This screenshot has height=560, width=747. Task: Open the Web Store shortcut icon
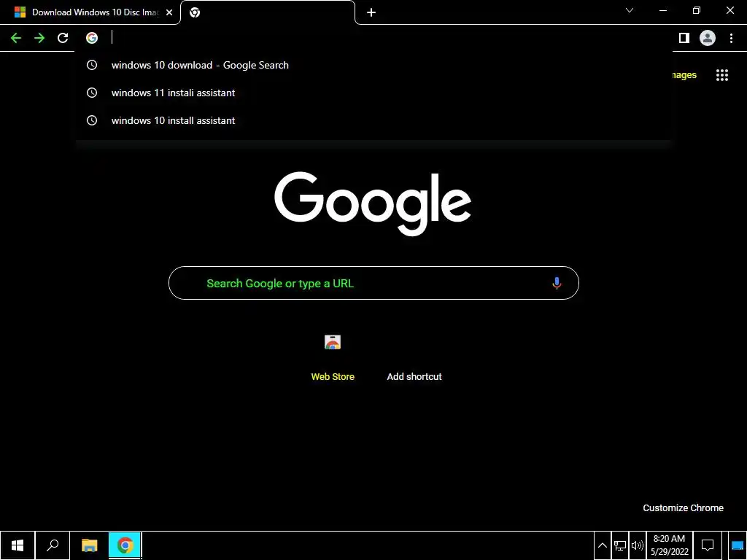[333, 342]
